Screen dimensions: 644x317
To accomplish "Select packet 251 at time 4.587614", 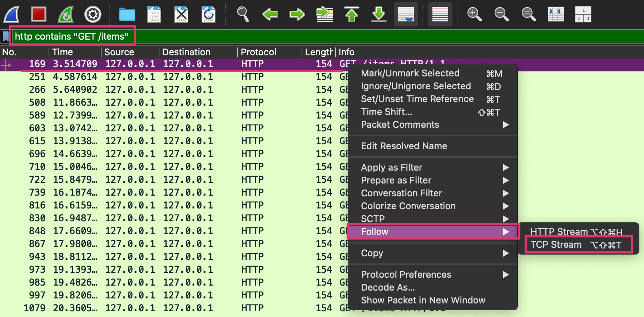I will (174, 77).
